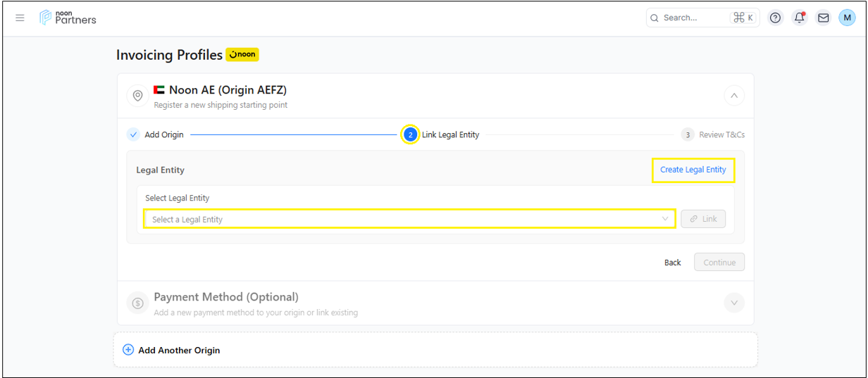Open the Select a Legal Entity dropdown

[409, 219]
